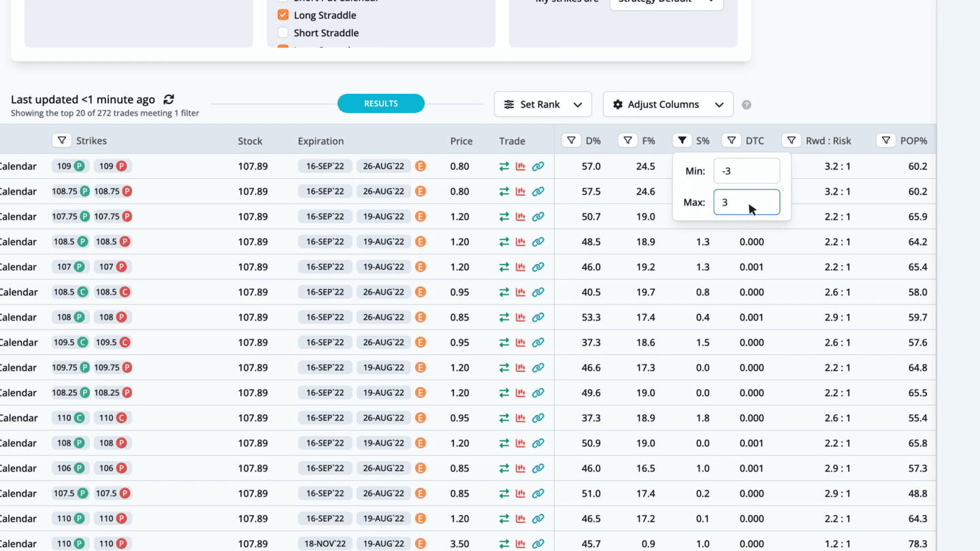Select the 109 P strike badge
Viewport: 980px width, 551px height.
click(x=71, y=166)
